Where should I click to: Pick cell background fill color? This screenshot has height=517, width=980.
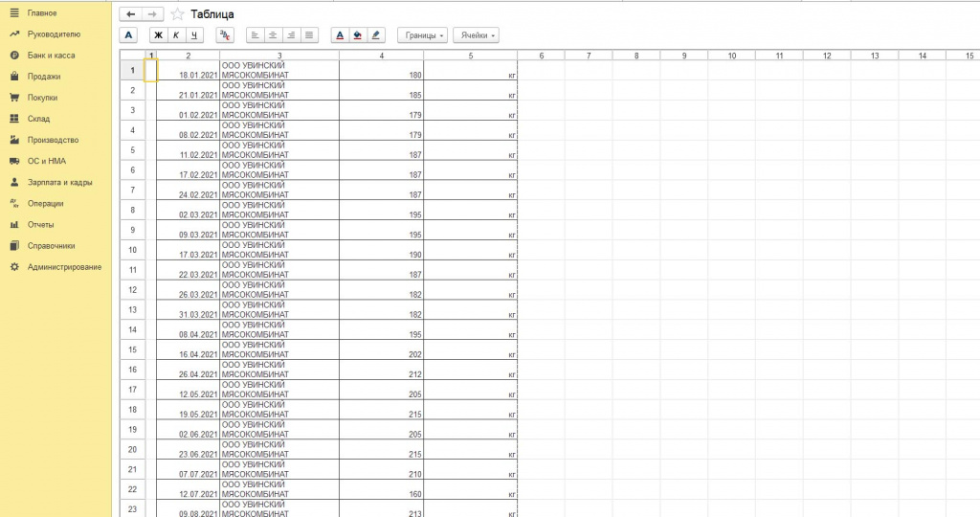[358, 35]
